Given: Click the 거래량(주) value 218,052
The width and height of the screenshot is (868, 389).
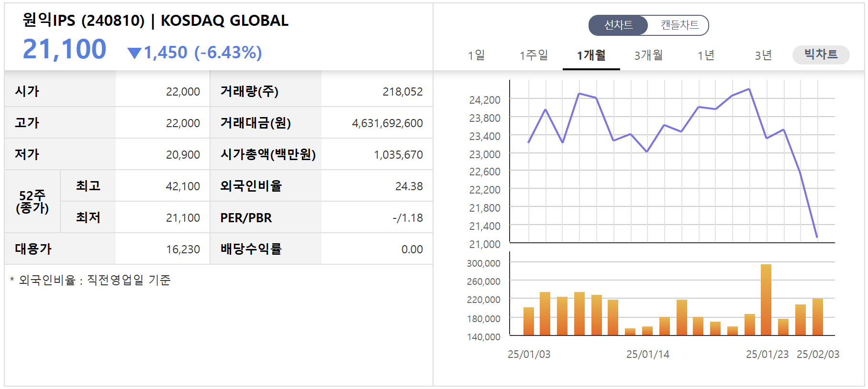Looking at the screenshot, I should click(402, 92).
